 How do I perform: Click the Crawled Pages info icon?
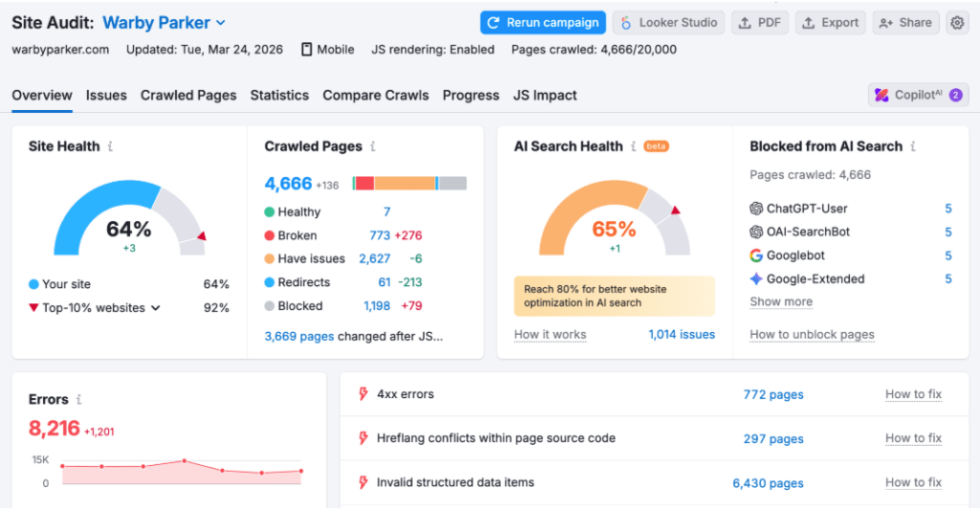click(372, 146)
